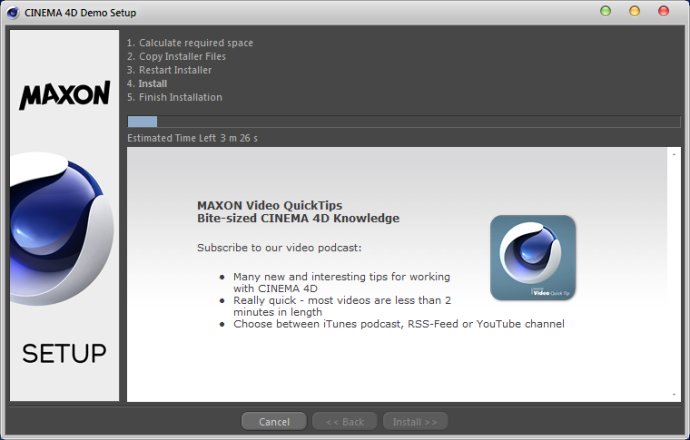Click 'Bite-sized CINEMA 4D Knowledge' heading
This screenshot has height=440, width=690.
[x=298, y=218]
